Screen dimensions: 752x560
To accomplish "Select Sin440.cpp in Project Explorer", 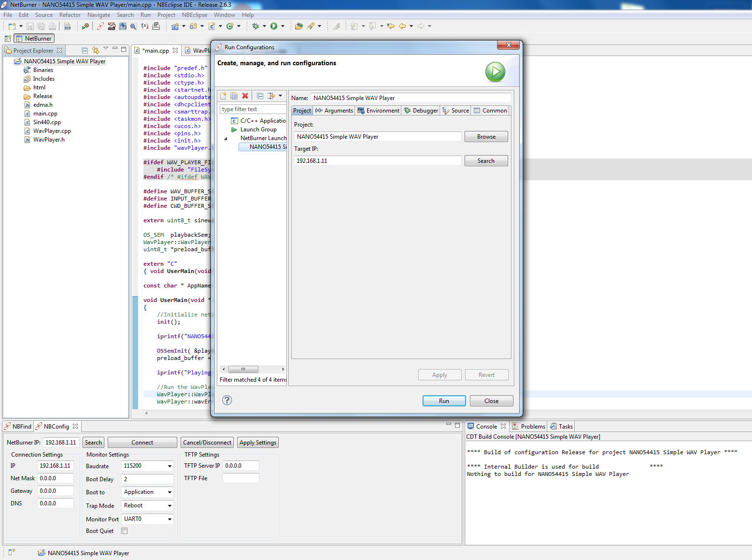I will click(x=47, y=122).
